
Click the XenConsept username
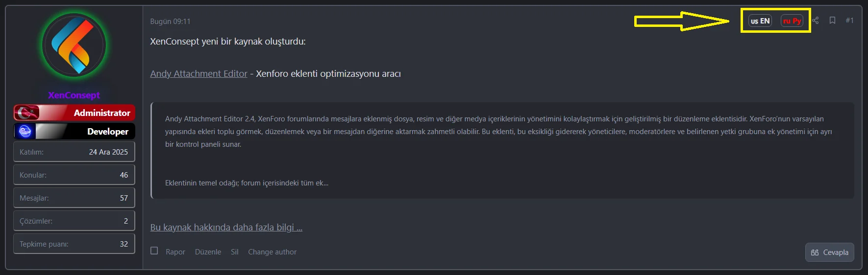[x=74, y=95]
